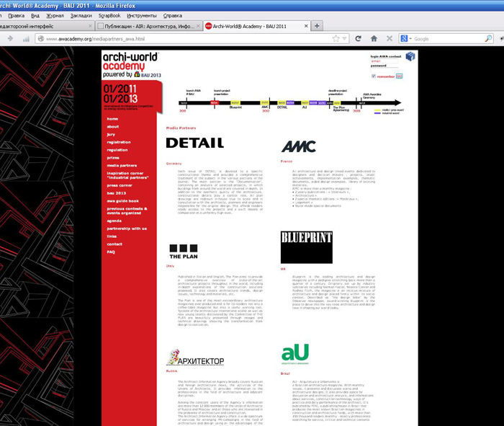The height and width of the screenshot is (426, 504).
Task: Click the archi-world academy logo
Action: [x=132, y=66]
